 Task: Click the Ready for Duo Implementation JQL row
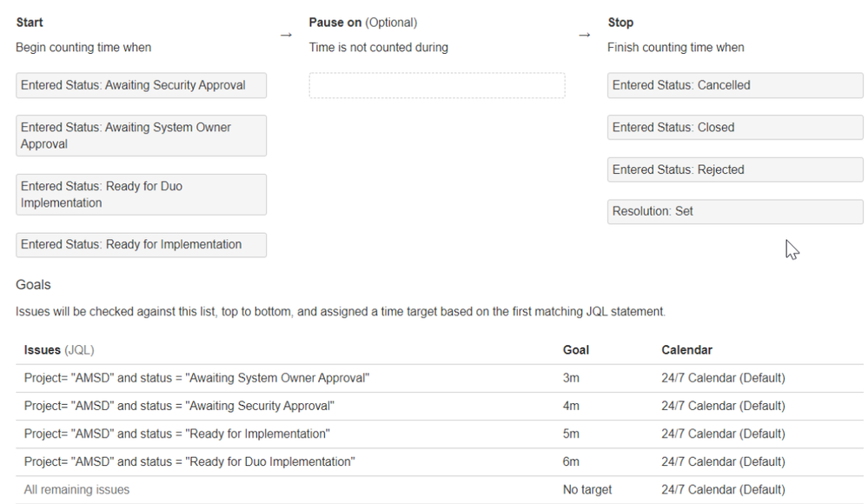(440, 462)
